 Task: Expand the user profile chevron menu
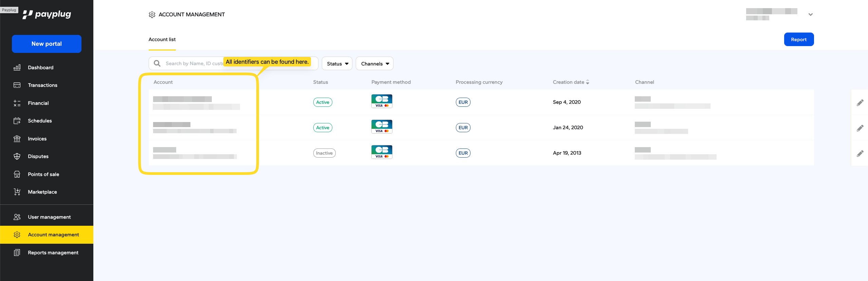pos(811,15)
